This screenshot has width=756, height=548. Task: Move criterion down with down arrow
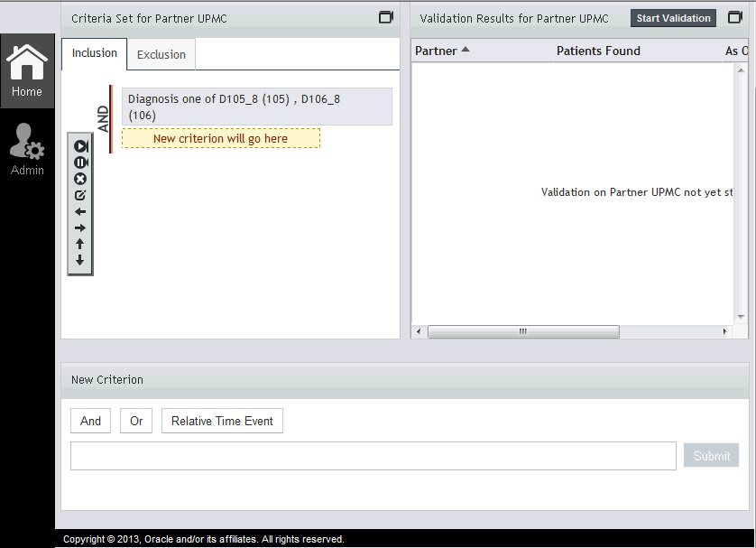(80, 261)
